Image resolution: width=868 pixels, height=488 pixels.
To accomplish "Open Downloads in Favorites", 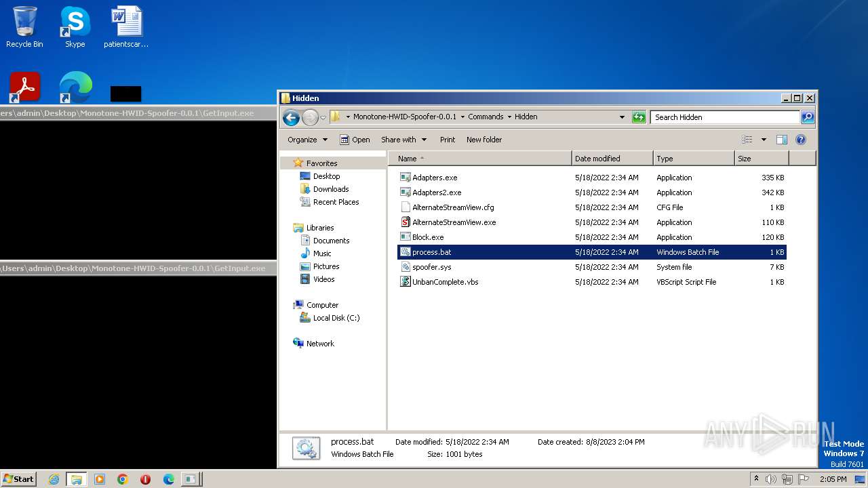I will 331,189.
